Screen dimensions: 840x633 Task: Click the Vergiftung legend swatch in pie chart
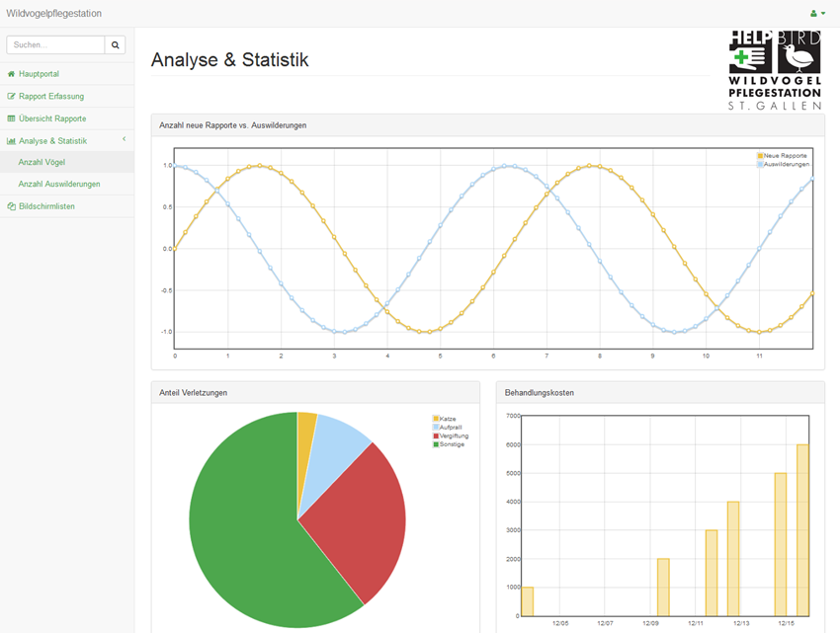click(436, 435)
